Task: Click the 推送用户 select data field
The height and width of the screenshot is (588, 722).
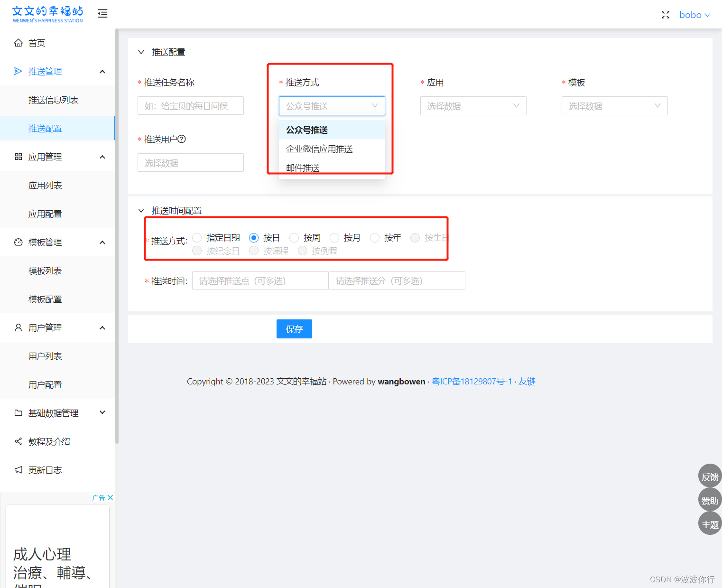Action: (191, 163)
